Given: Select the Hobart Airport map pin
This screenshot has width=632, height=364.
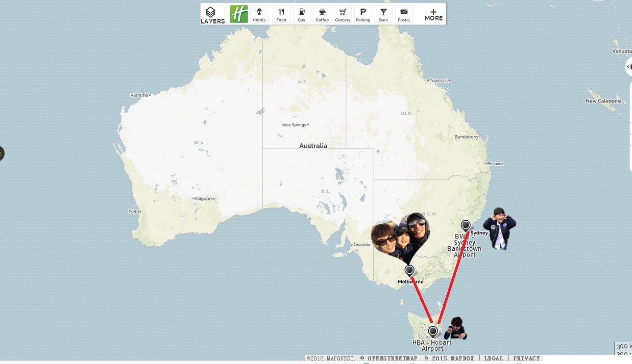Looking at the screenshot, I should [x=433, y=332].
